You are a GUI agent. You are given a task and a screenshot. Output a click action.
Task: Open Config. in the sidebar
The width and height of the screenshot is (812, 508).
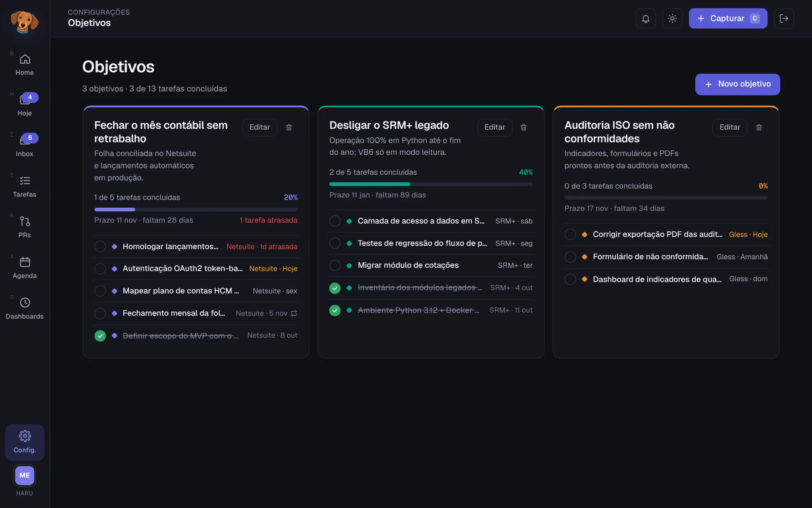point(25,442)
